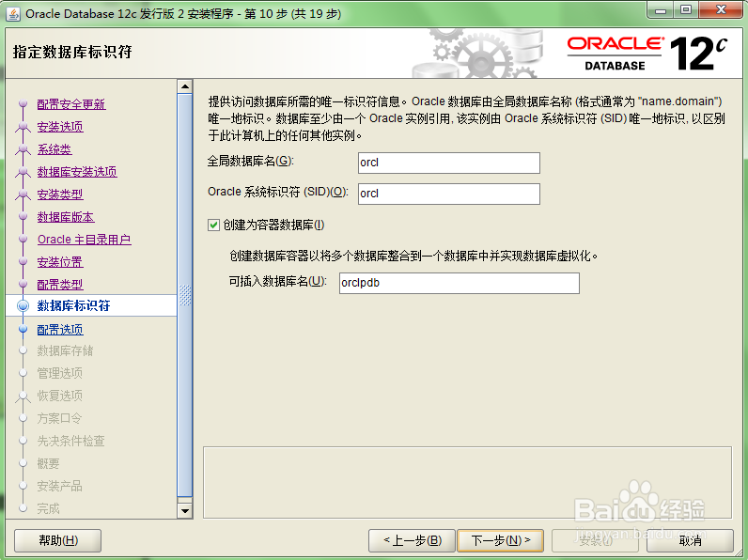748x560 pixels.
Task: Open the 数据库安装选项 step
Action: pos(77,172)
